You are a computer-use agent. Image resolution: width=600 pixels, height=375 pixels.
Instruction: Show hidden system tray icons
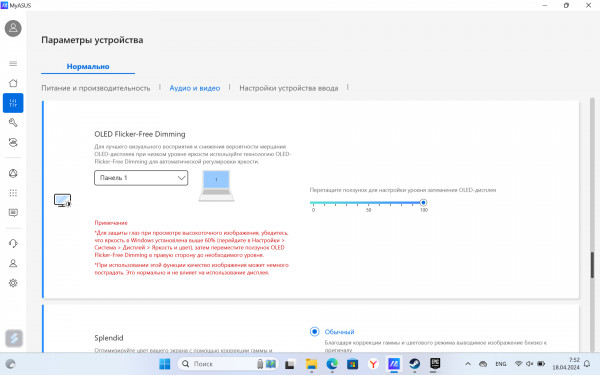468,364
